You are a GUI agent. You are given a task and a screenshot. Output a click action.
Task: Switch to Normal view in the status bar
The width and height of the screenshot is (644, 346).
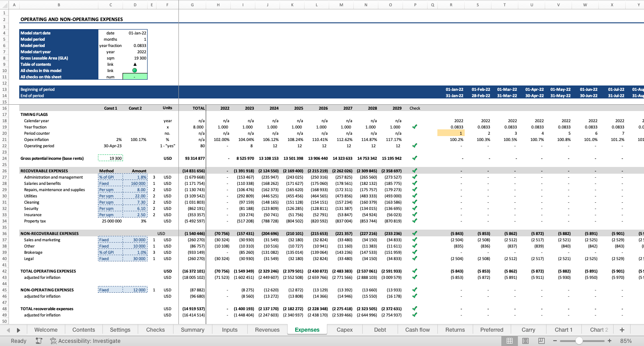point(509,341)
